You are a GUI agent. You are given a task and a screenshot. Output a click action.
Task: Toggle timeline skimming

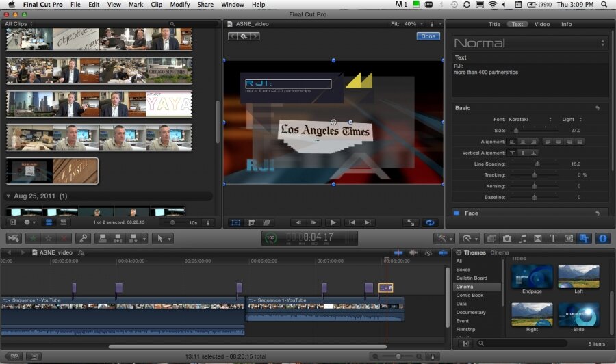398,252
